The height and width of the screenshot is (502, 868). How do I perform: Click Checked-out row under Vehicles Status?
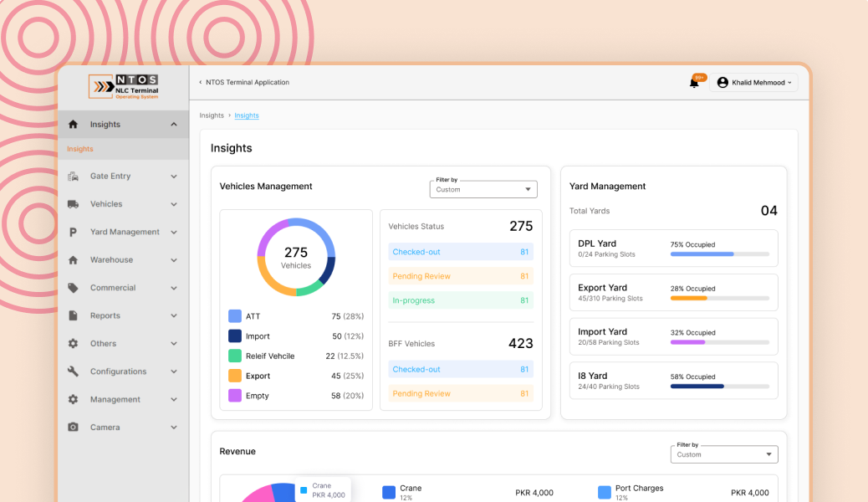click(461, 252)
